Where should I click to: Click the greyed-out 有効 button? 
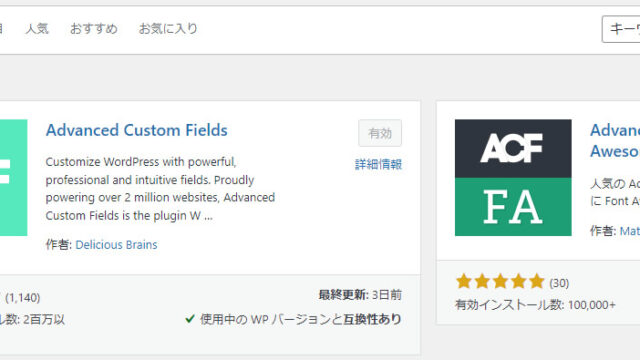pos(380,133)
